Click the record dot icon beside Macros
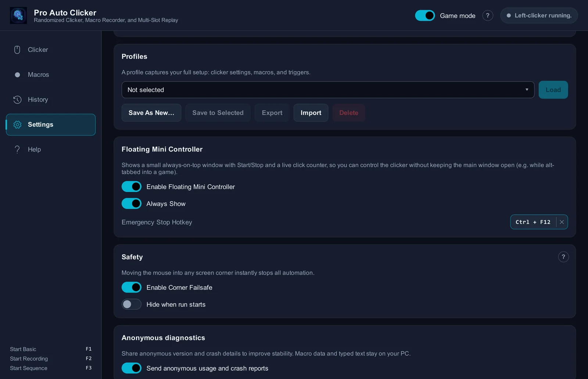Image resolution: width=588 pixels, height=379 pixels. point(17,75)
